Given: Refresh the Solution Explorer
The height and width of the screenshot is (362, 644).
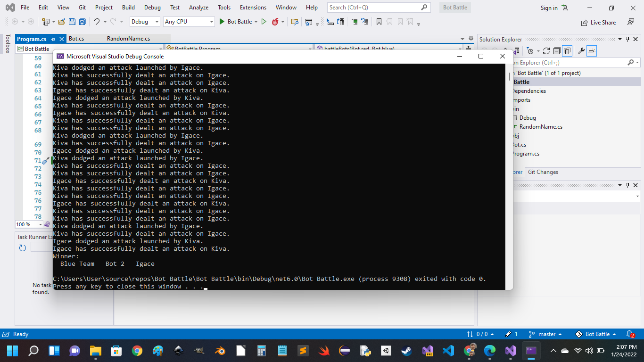Looking at the screenshot, I should 546,50.
